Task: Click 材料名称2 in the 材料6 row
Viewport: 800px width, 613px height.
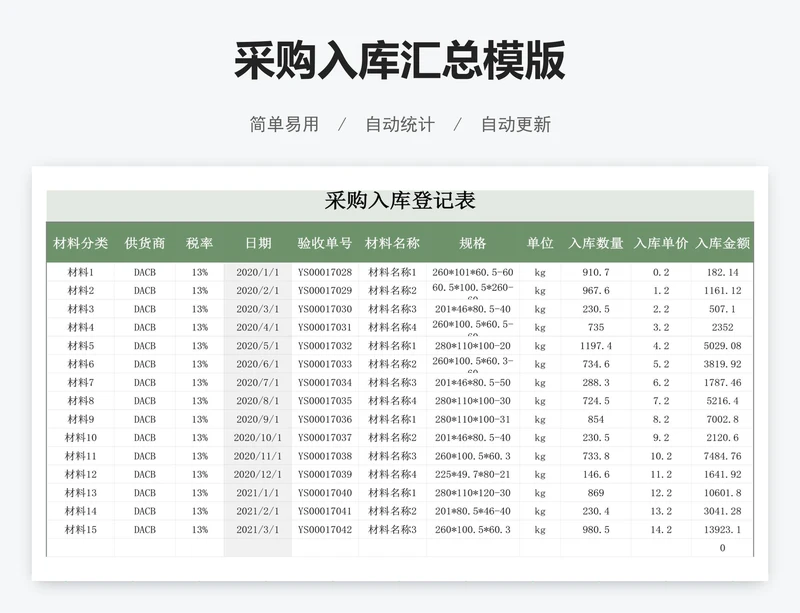Action: point(392,364)
